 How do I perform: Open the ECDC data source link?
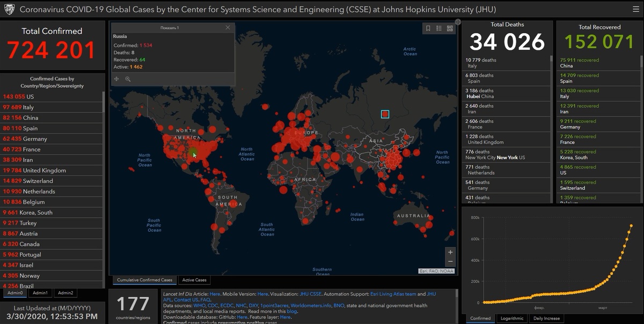pyautogui.click(x=228, y=306)
